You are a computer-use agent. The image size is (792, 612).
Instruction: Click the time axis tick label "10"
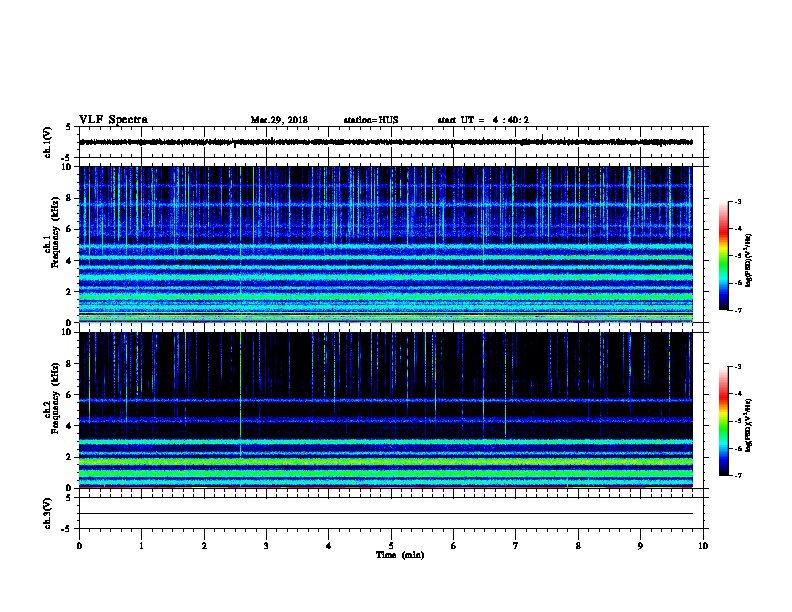pos(703,546)
